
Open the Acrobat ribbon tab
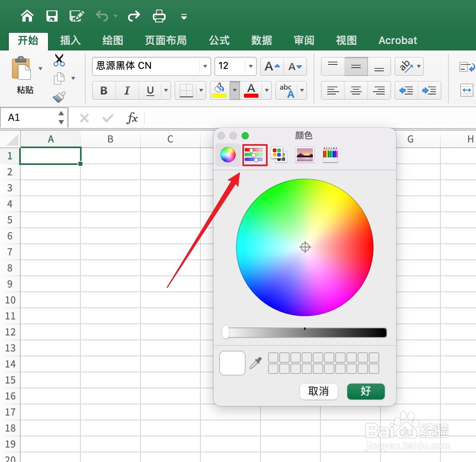[398, 40]
